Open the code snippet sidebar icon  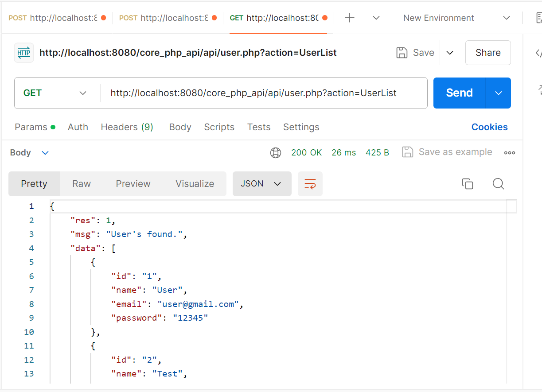click(x=538, y=53)
